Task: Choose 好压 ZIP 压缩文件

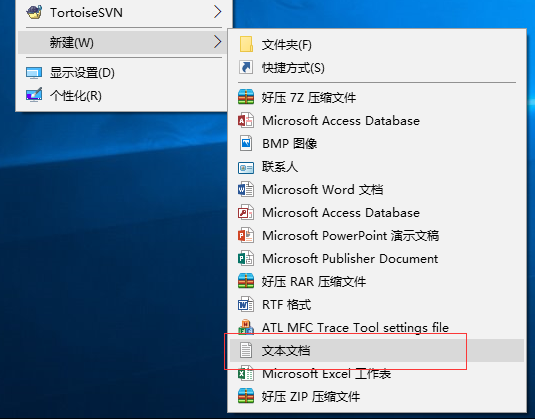Action: pyautogui.click(x=377, y=396)
